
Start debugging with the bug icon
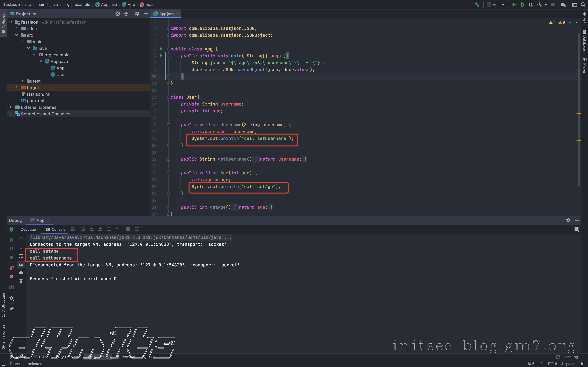pos(522,5)
